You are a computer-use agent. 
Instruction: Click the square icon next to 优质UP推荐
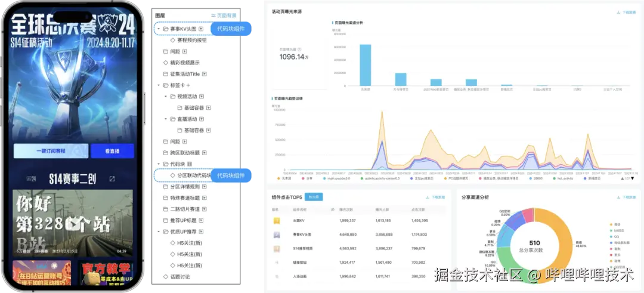point(202,232)
